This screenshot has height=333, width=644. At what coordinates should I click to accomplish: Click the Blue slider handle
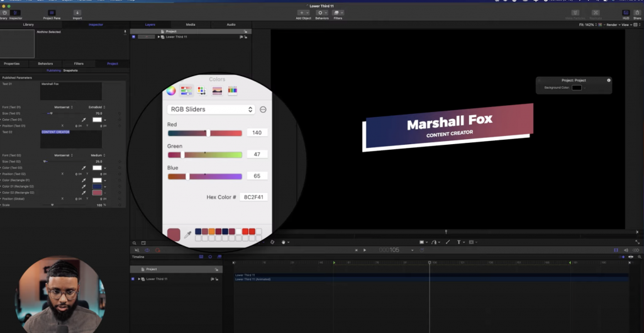click(x=187, y=176)
